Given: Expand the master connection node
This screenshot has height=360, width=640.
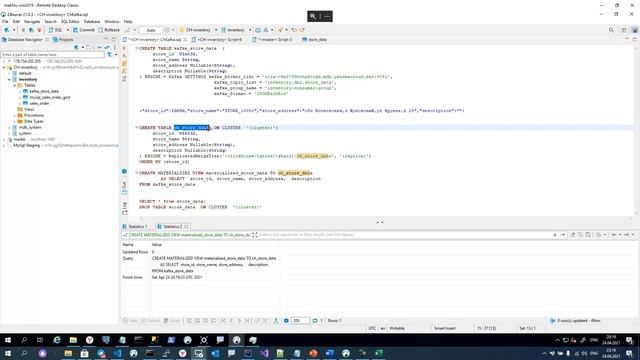Looking at the screenshot, I should point(4,140).
